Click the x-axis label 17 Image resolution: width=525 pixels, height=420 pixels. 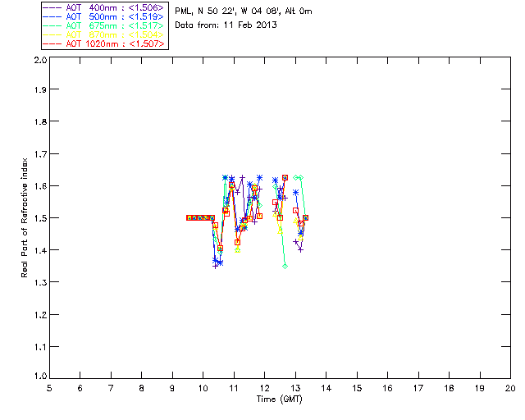[418, 388]
